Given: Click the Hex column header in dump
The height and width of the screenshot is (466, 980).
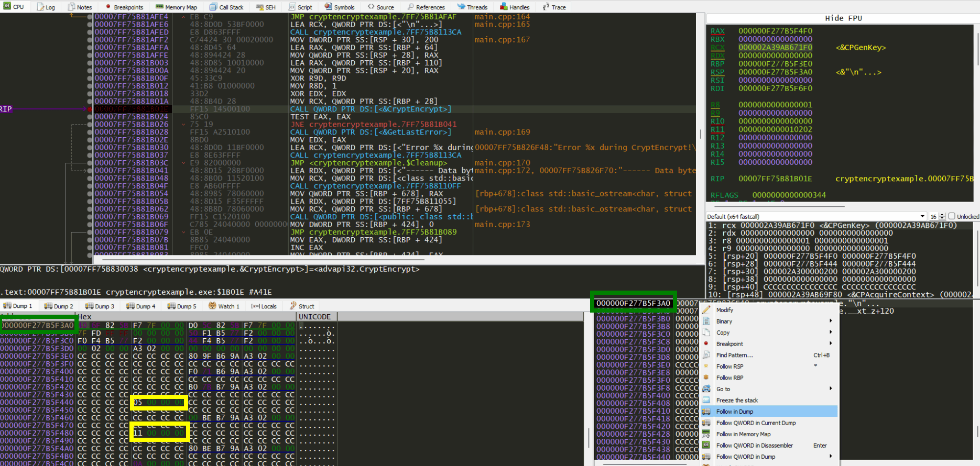Looking at the screenshot, I should [187, 317].
